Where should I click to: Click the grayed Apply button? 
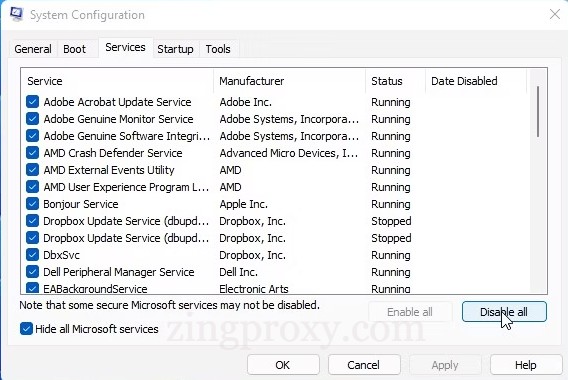pos(445,365)
